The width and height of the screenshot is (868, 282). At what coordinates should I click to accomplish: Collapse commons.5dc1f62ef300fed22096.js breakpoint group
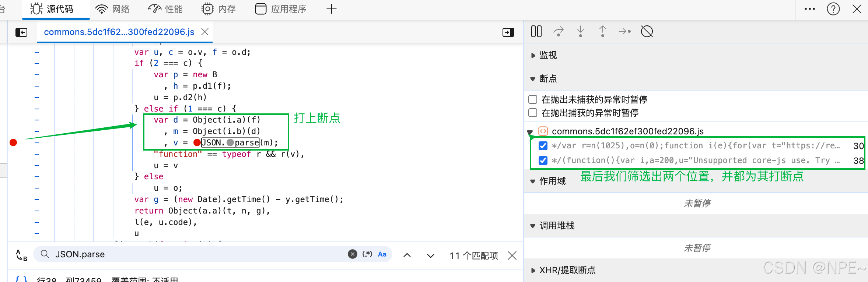coord(530,132)
